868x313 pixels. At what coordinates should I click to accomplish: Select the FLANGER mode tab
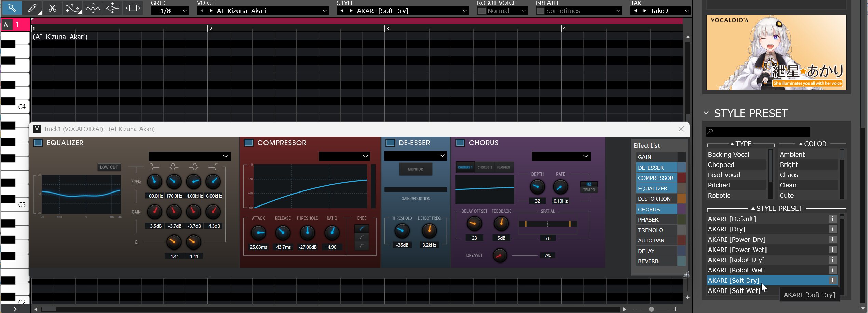coord(503,167)
